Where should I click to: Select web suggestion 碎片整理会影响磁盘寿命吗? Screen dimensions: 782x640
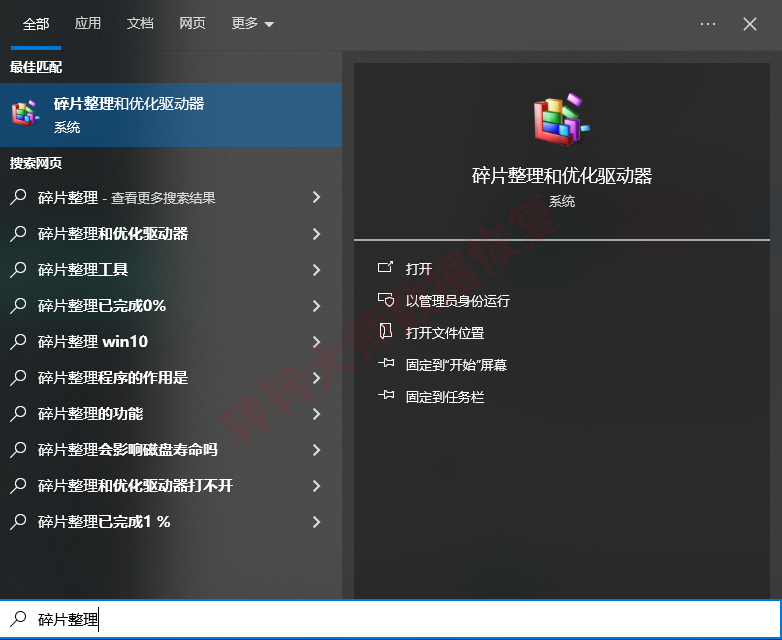click(128, 449)
